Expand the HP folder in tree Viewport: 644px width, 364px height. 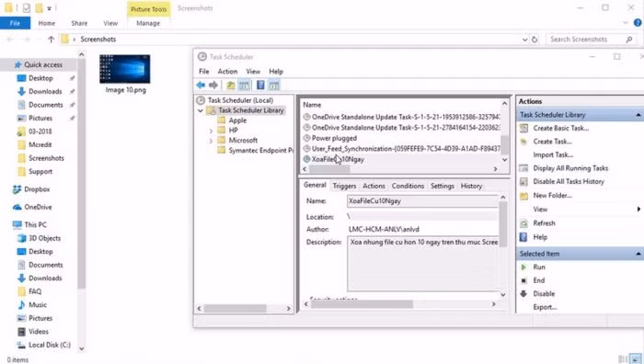click(211, 131)
